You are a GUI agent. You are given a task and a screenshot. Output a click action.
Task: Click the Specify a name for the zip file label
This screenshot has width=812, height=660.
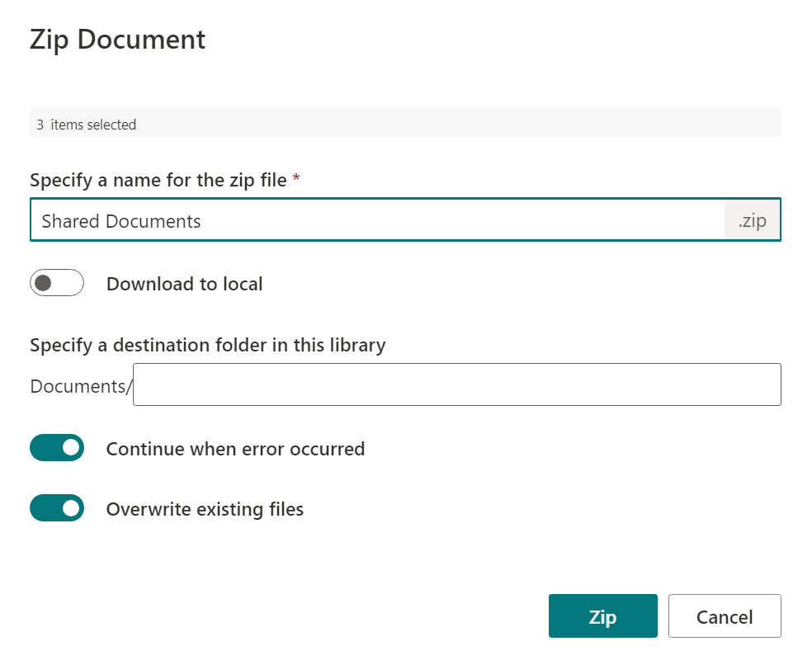(158, 180)
